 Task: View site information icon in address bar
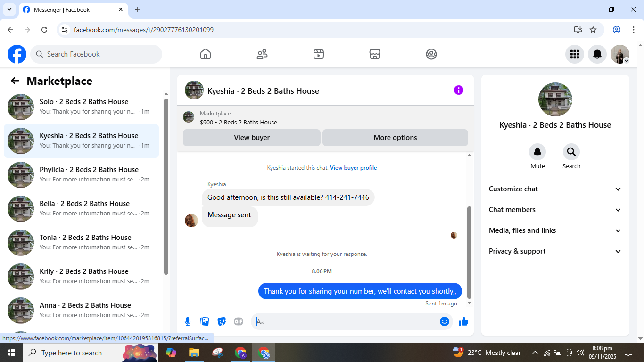(x=65, y=30)
